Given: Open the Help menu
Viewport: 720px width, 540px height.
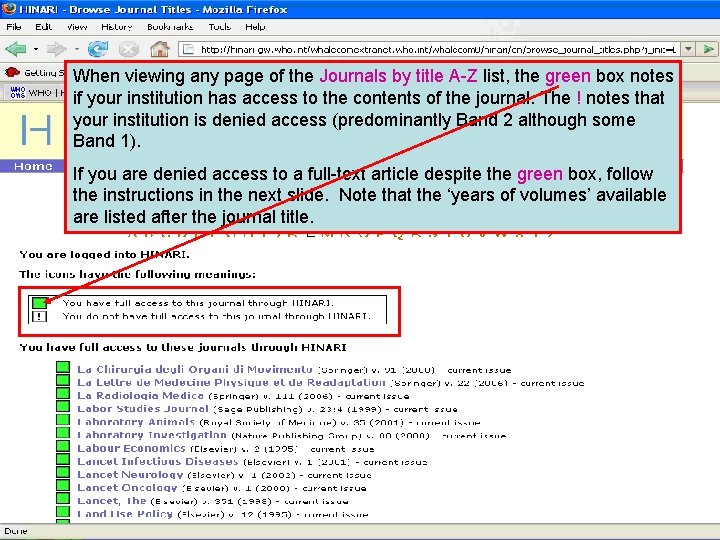Looking at the screenshot, I should [255, 27].
